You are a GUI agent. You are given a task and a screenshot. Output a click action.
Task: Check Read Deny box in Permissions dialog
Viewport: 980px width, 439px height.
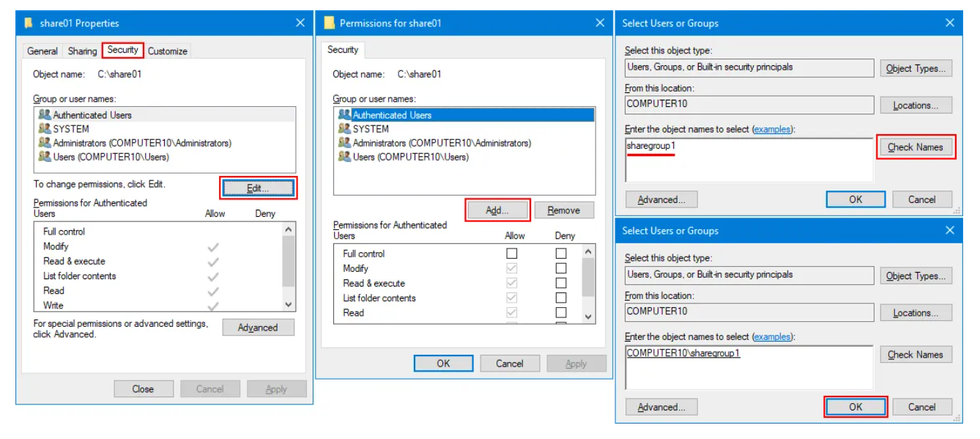pos(561,313)
